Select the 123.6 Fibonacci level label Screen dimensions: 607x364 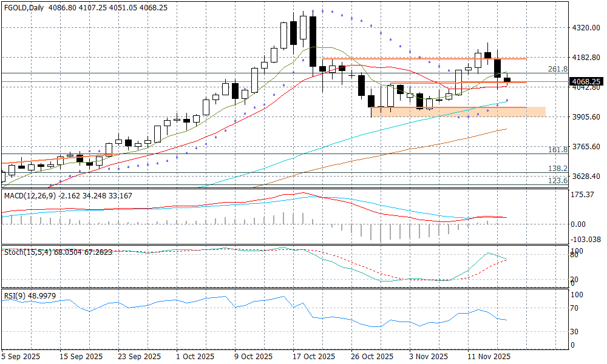coord(557,181)
